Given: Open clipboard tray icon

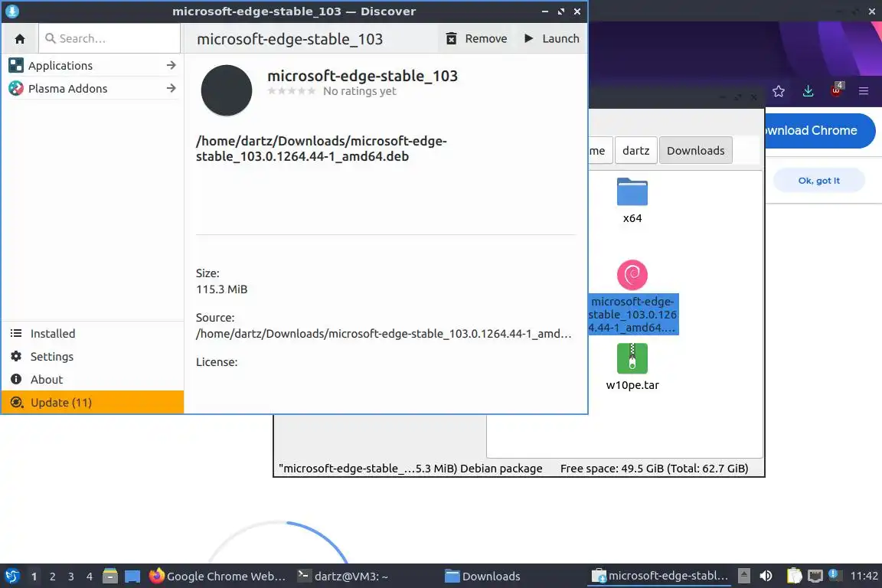Looking at the screenshot, I should click(x=794, y=577).
